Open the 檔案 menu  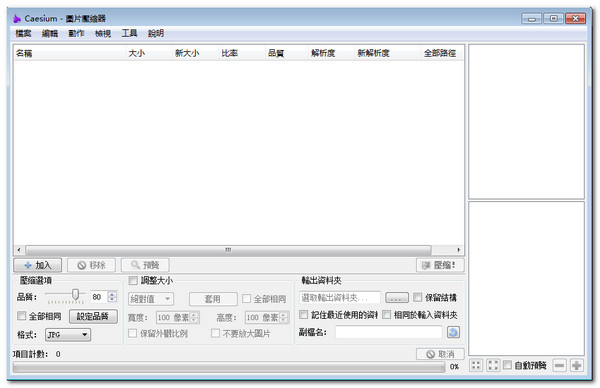pyautogui.click(x=23, y=33)
